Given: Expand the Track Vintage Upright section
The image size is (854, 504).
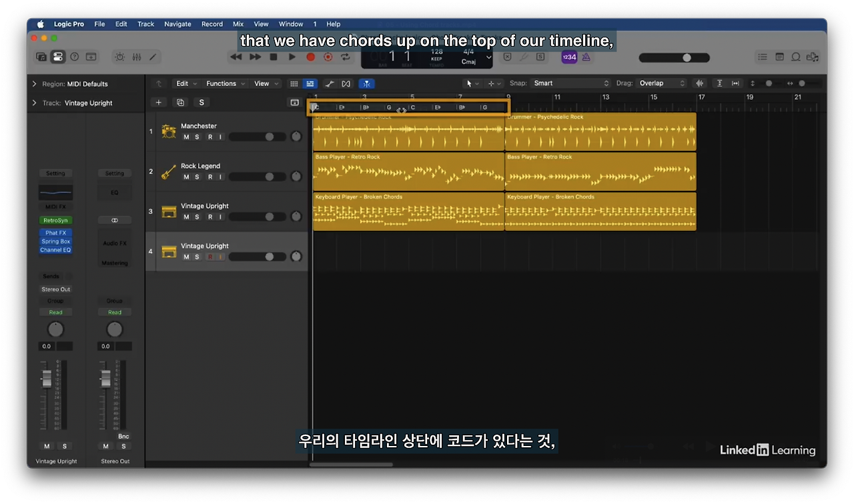Looking at the screenshot, I should coord(34,103).
